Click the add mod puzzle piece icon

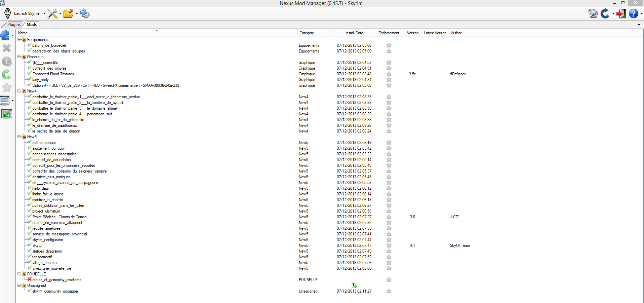5,35
